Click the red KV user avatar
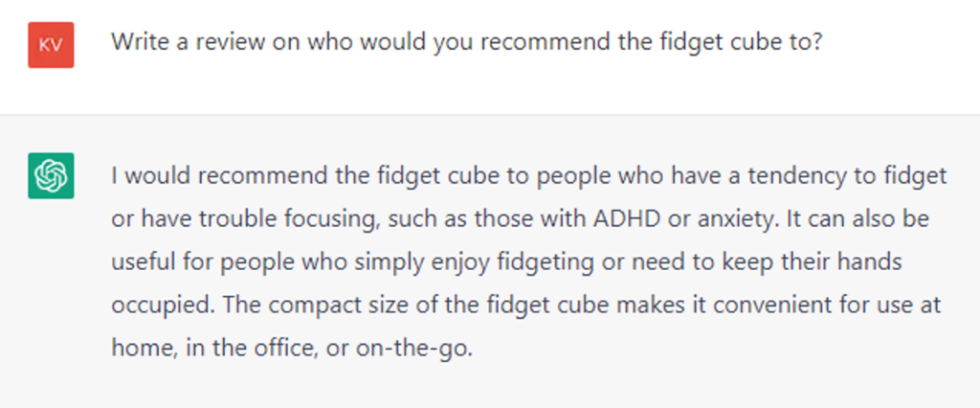 pyautogui.click(x=51, y=45)
